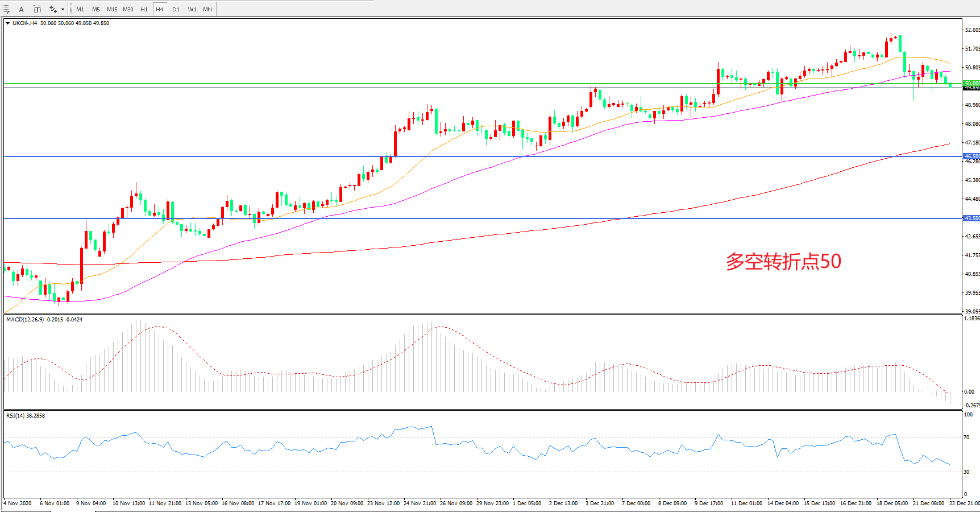
Task: Select the Text Label tool
Action: coord(37,9)
